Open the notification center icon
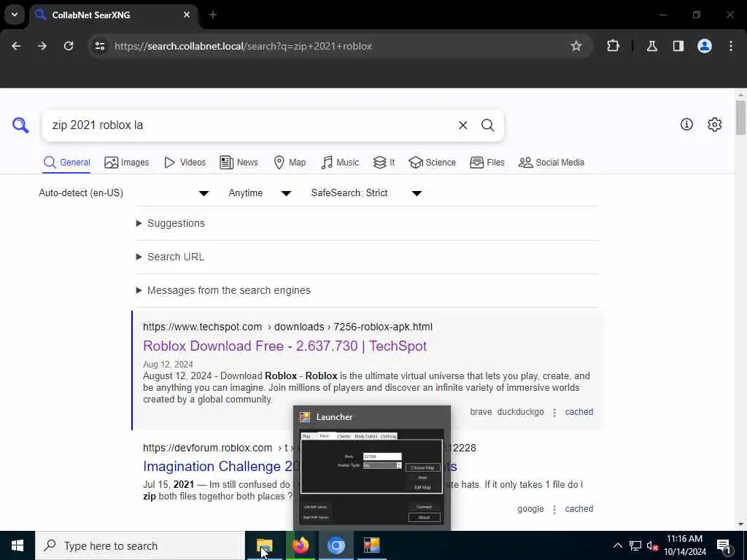This screenshot has width=747, height=560. [x=724, y=545]
